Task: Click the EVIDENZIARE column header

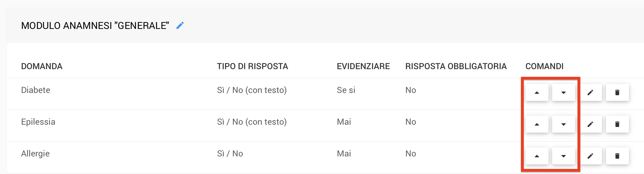Action: (x=363, y=66)
